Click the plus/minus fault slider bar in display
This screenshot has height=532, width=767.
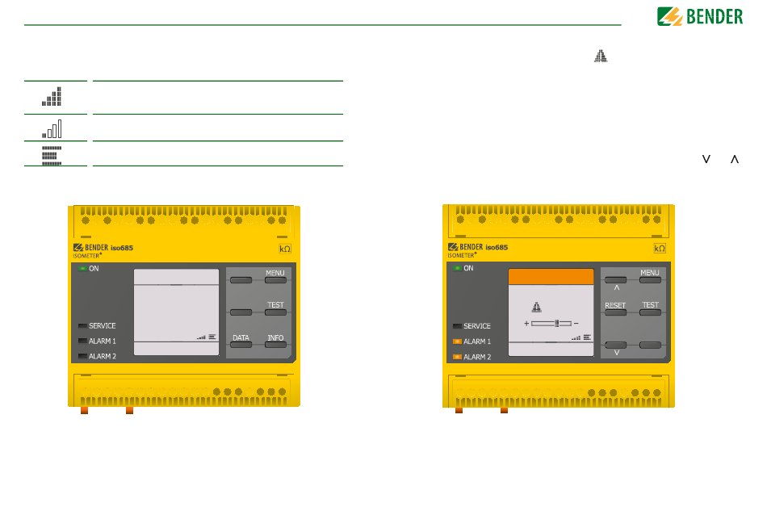point(551,323)
